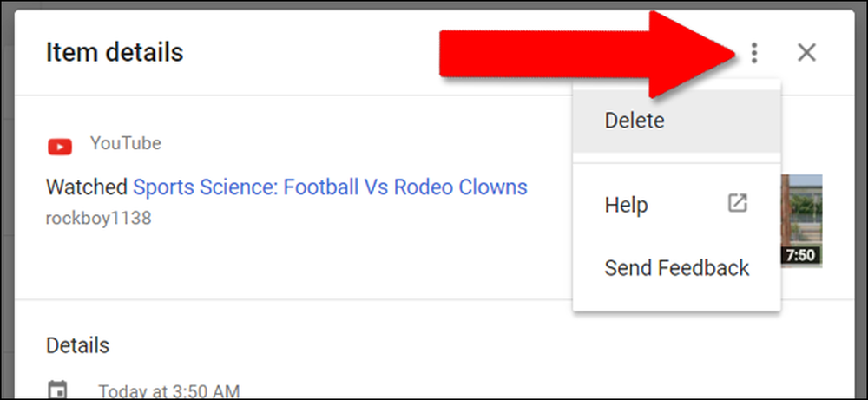Click the dimmed backdrop above the dialog
The height and width of the screenshot is (400, 868).
click(434, 5)
